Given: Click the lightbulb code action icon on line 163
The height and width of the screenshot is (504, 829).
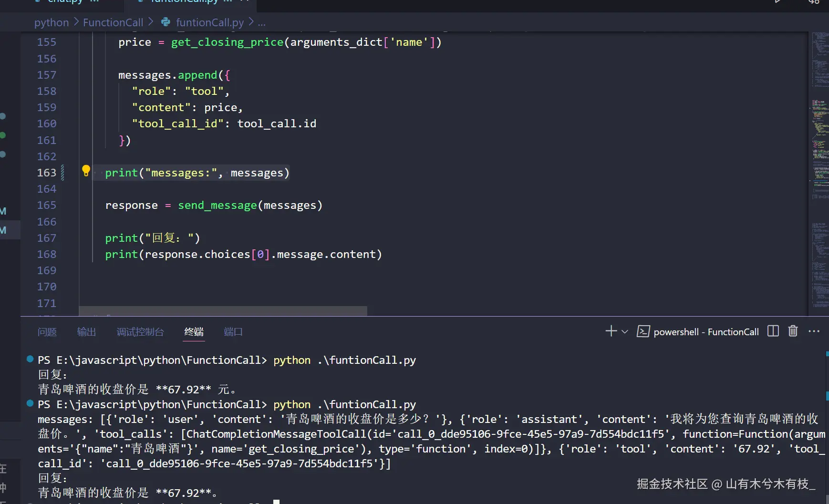Looking at the screenshot, I should point(86,171).
